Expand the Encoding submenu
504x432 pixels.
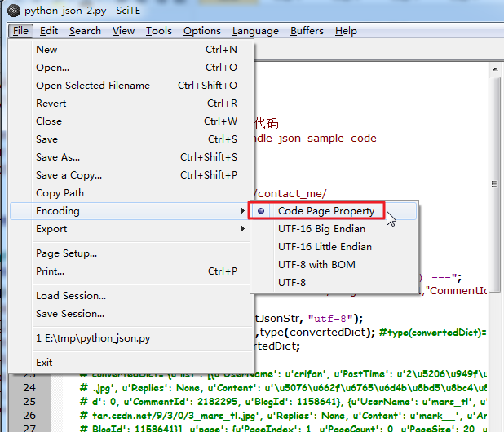point(130,211)
